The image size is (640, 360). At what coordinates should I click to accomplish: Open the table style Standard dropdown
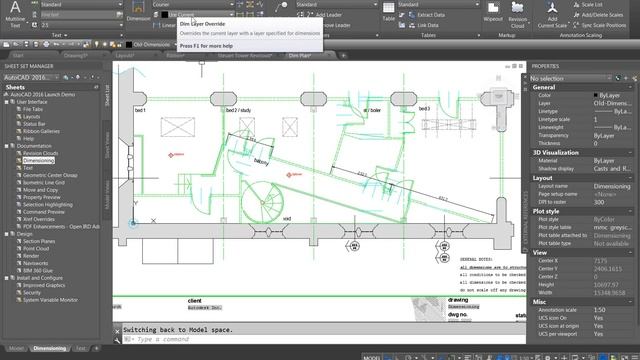[439, 4]
